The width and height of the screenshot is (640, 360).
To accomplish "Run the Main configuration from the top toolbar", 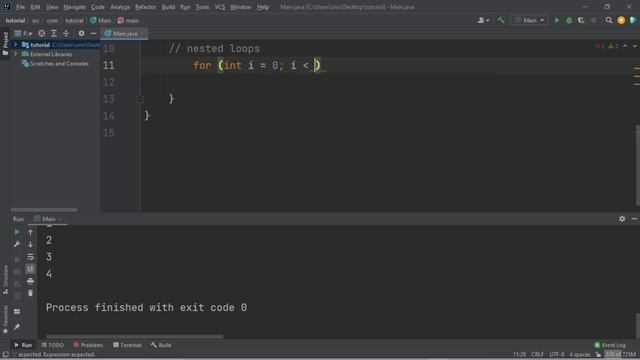I will pyautogui.click(x=557, y=20).
